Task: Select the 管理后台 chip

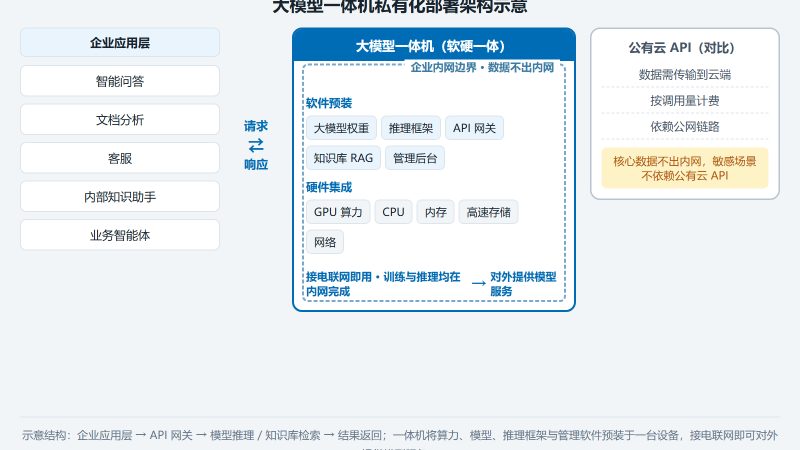Action: tap(415, 158)
